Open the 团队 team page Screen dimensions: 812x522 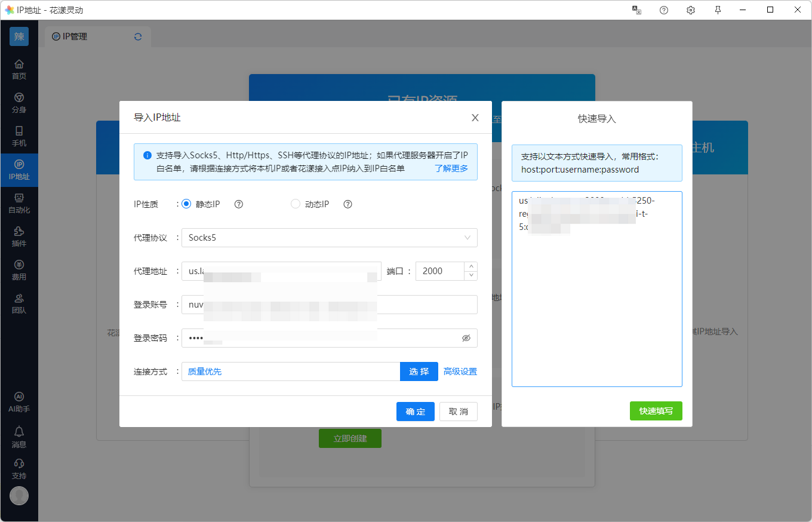point(19,303)
